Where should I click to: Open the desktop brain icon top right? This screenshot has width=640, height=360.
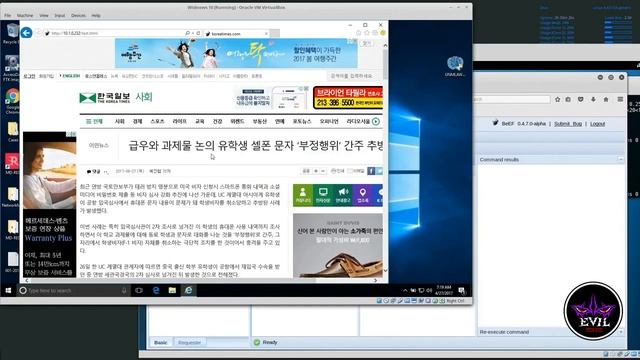(455, 67)
